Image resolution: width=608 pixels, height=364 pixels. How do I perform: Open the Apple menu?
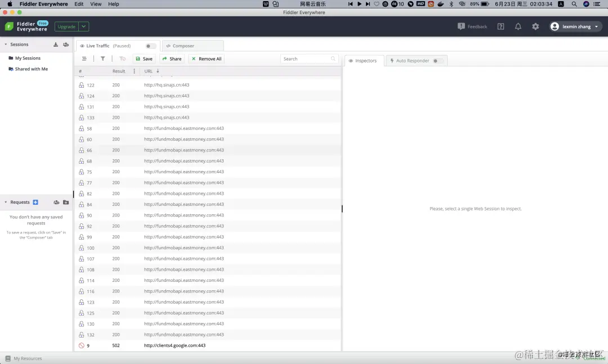10,4
